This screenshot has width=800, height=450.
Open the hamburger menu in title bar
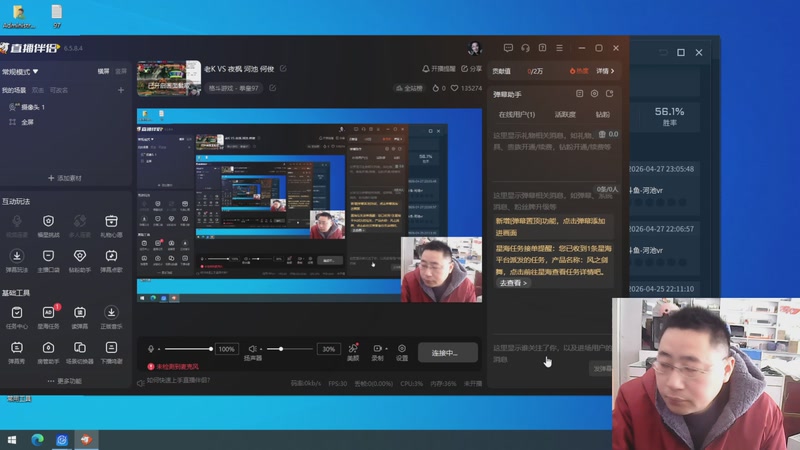pos(560,48)
